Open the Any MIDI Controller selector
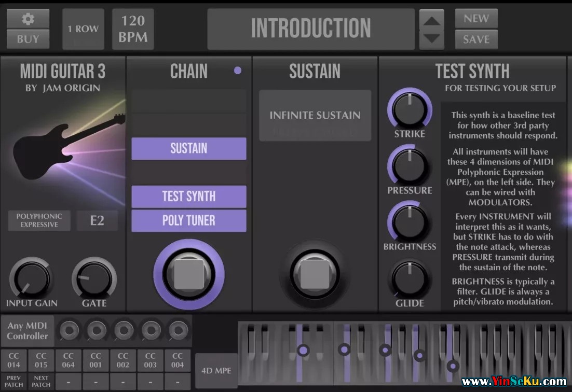This screenshot has height=392, width=572. coord(28,331)
